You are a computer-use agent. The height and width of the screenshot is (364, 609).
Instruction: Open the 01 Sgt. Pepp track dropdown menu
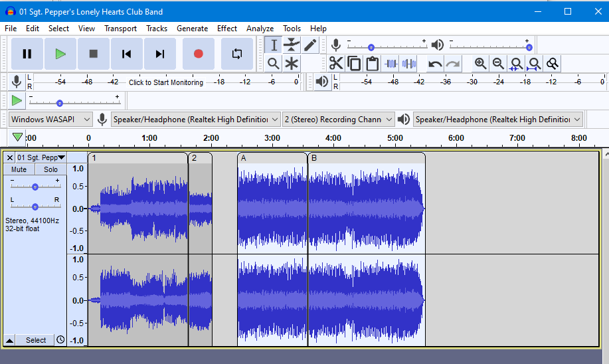coord(41,157)
